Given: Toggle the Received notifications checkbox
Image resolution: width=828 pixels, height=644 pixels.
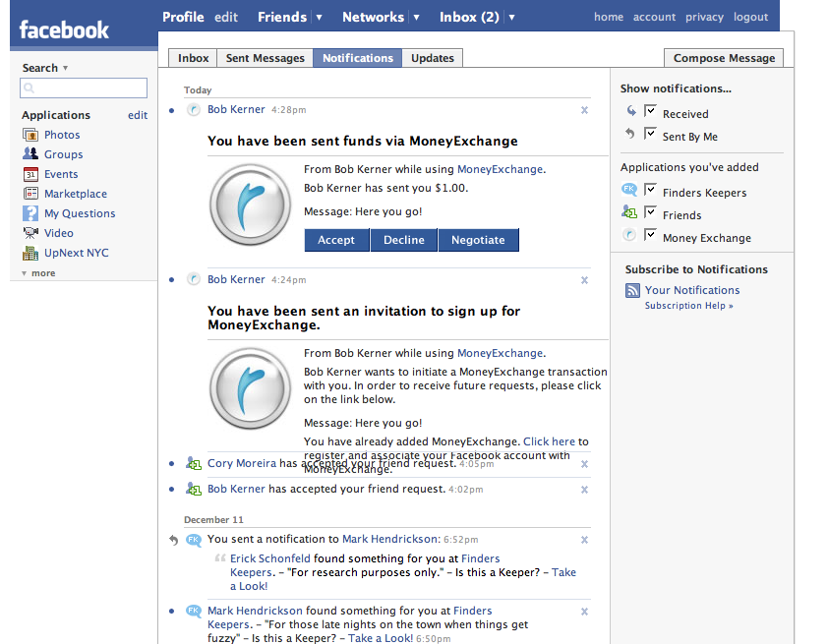Looking at the screenshot, I should pos(650,111).
